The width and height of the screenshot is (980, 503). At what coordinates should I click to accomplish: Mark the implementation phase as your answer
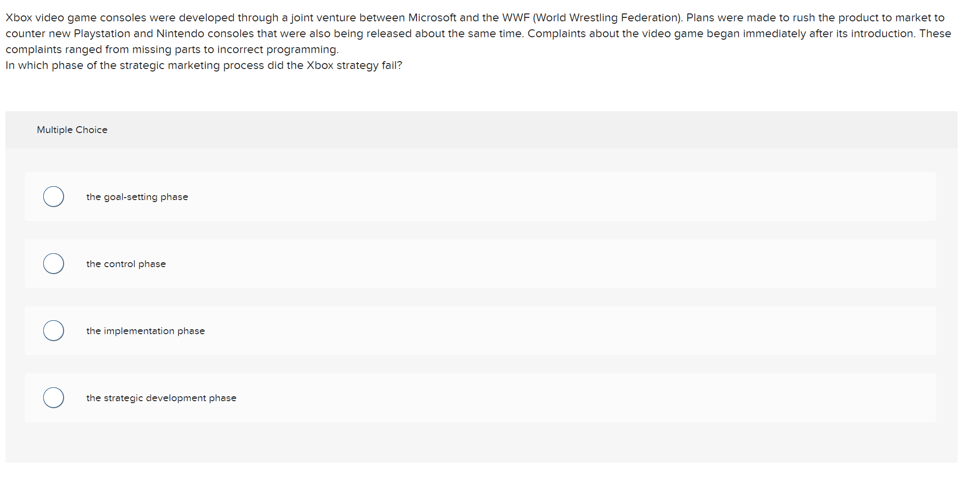pyautogui.click(x=53, y=330)
